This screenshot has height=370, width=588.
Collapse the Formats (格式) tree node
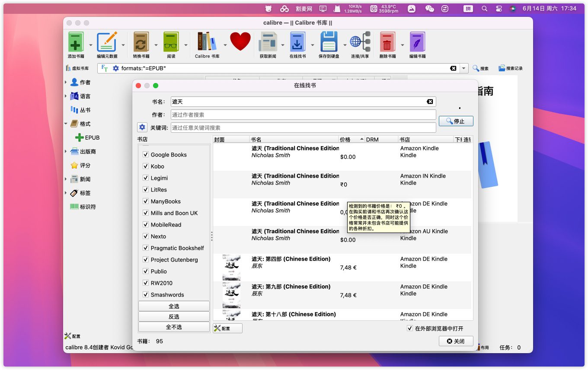66,124
